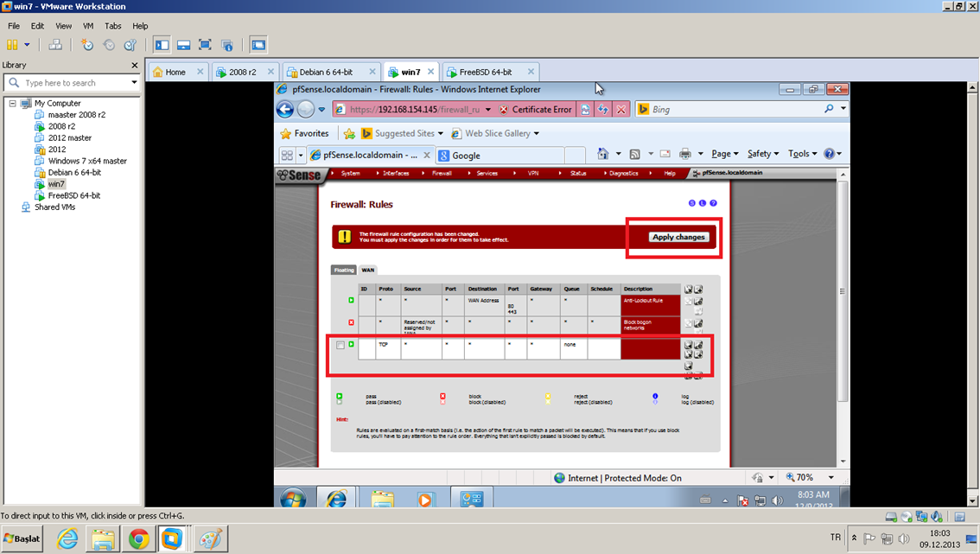
Task: Click the IE feeds (RSS) icon
Action: (634, 154)
